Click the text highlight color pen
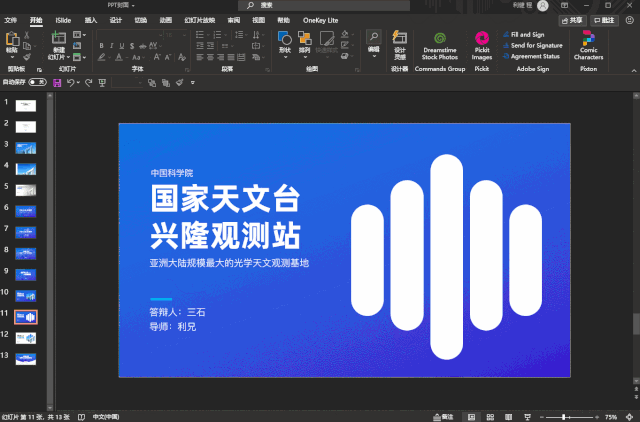640x422 pixels. 102,58
